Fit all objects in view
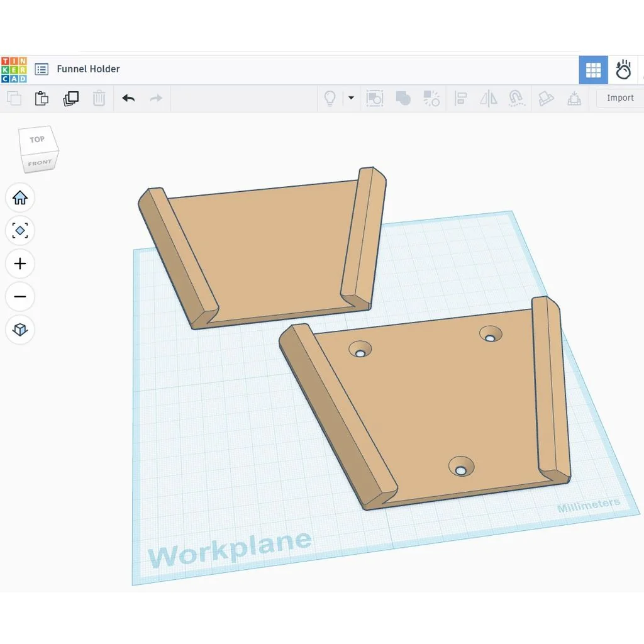The width and height of the screenshot is (644, 644). pos(20,231)
